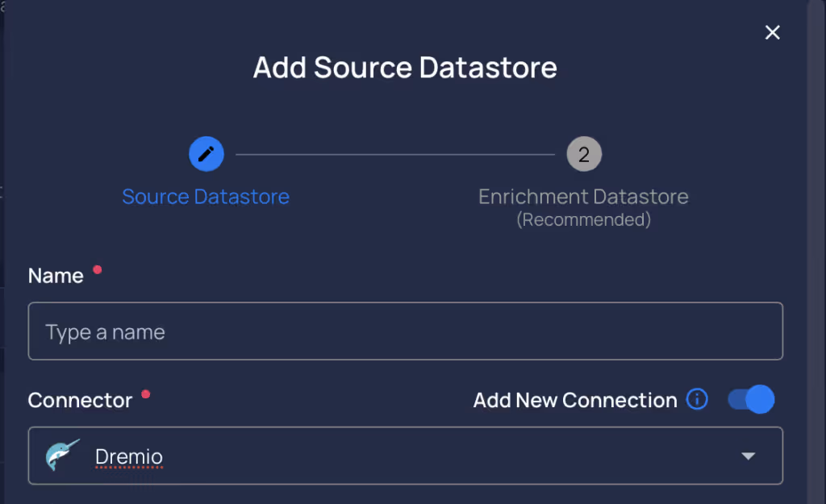Image resolution: width=826 pixels, height=504 pixels.
Task: Click the Name field label
Action: [x=56, y=276]
